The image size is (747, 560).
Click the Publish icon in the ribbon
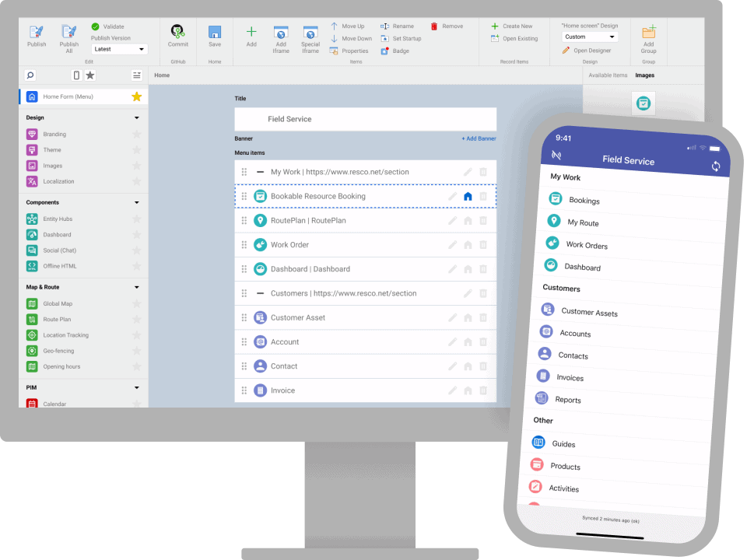(37, 32)
